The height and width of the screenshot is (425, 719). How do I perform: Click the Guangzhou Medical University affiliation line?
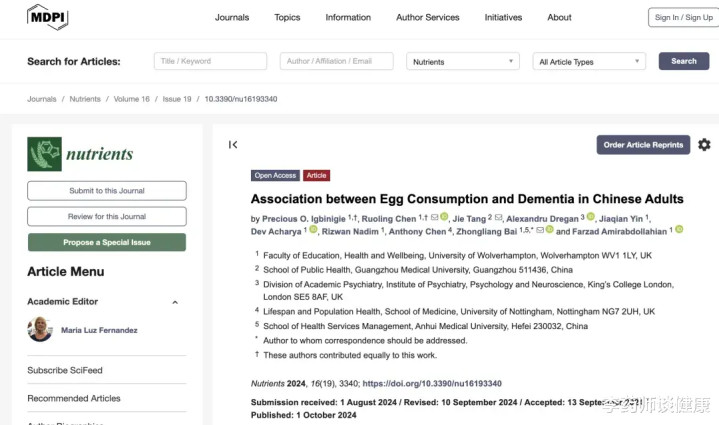[418, 270]
